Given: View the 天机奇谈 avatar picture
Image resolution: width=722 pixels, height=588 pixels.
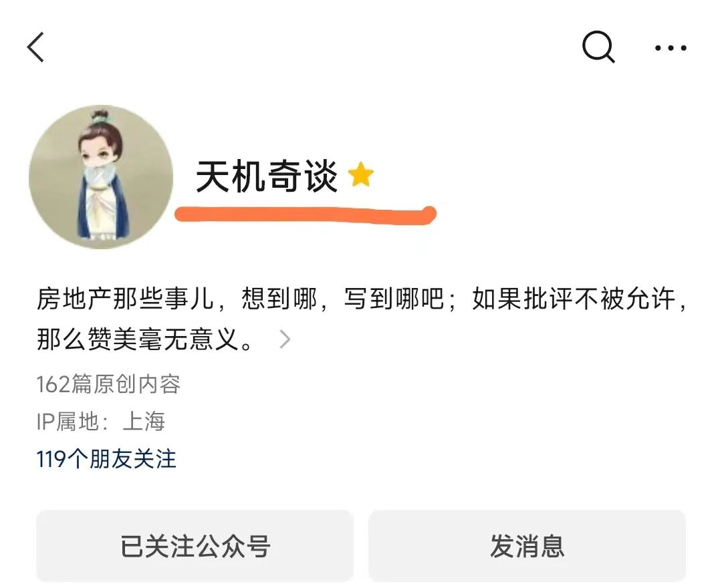Looking at the screenshot, I should coord(101,176).
